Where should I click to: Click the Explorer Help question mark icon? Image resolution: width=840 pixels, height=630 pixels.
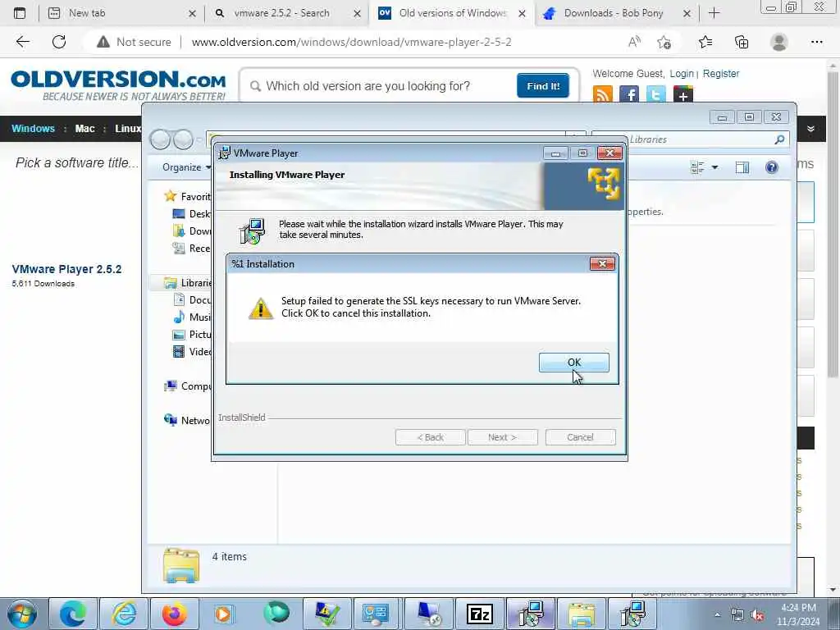coord(771,167)
